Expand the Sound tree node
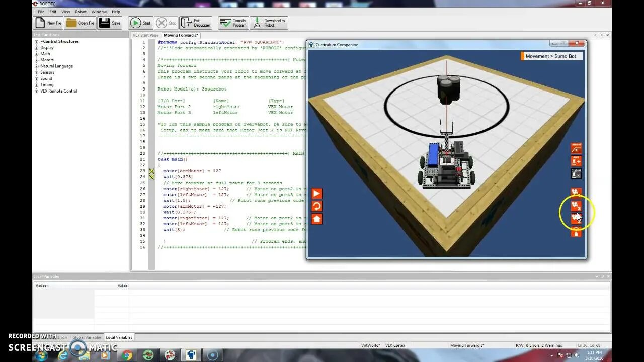Image resolution: width=644 pixels, height=362 pixels. [36, 79]
